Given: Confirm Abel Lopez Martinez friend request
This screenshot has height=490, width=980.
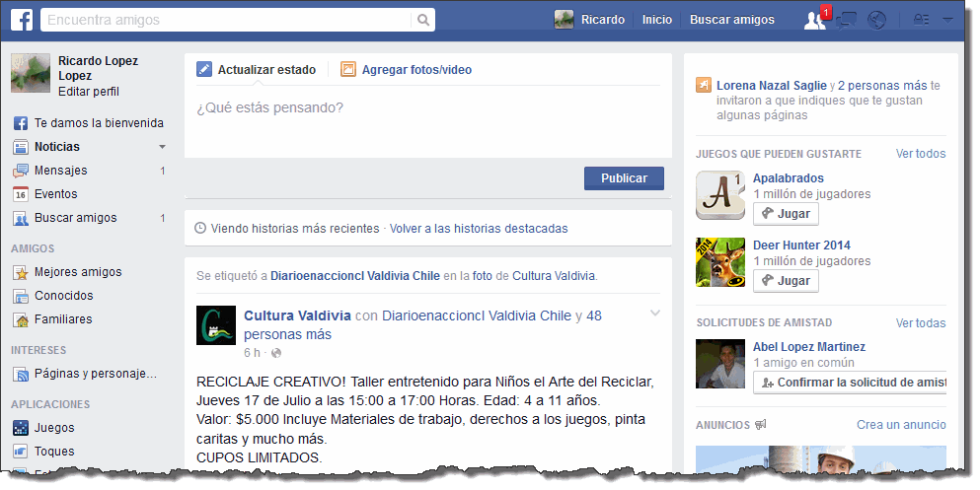Looking at the screenshot, I should (x=849, y=383).
